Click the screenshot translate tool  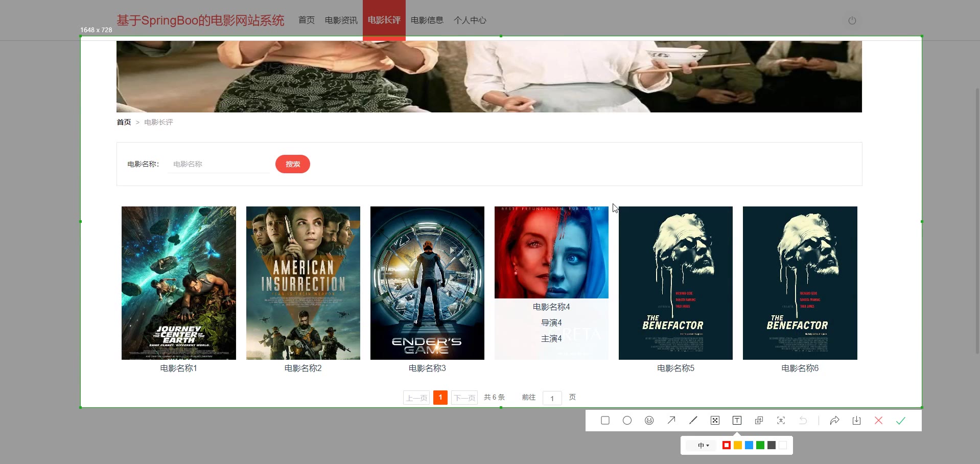759,421
